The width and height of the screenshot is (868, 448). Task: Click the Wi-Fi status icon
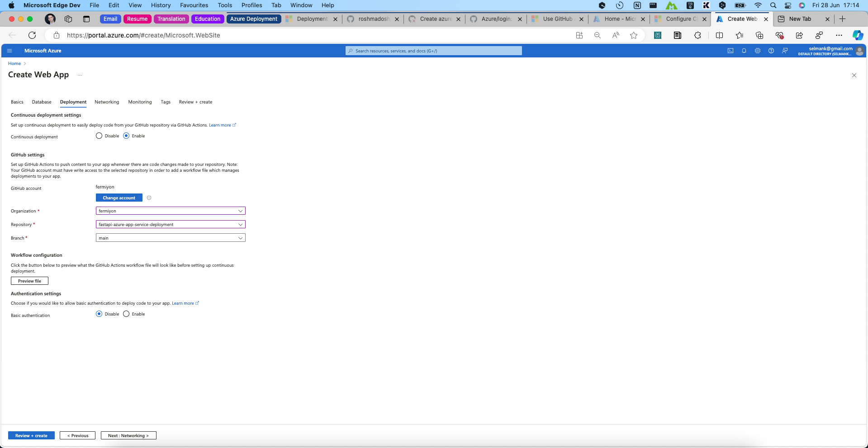[x=758, y=5]
